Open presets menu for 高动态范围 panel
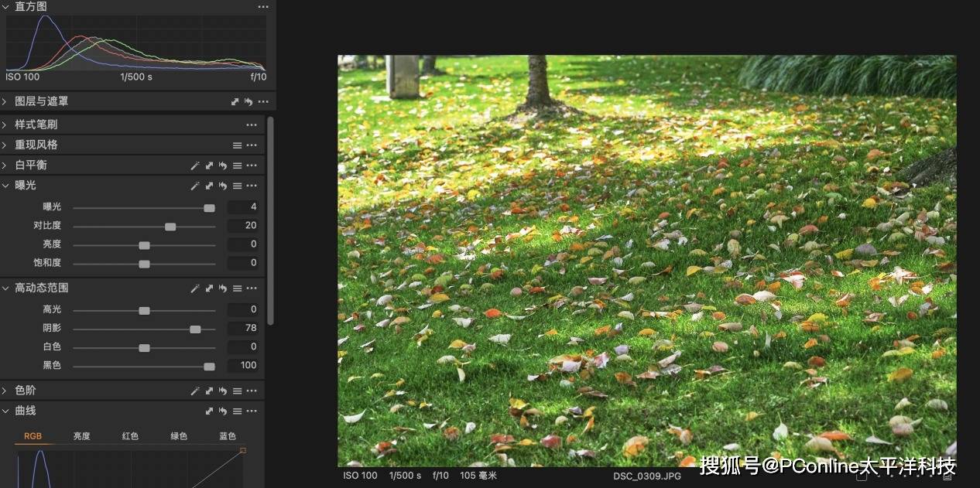The height and width of the screenshot is (488, 980). click(x=238, y=288)
